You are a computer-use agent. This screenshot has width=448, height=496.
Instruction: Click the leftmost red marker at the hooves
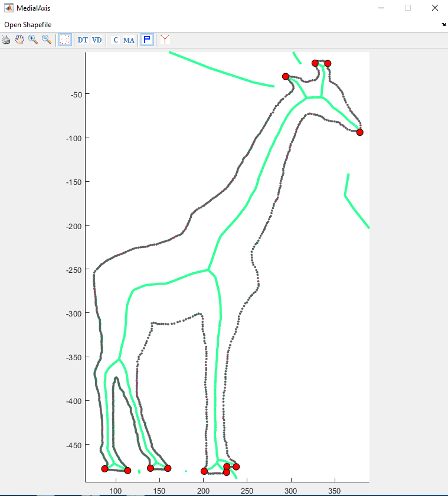pyautogui.click(x=104, y=469)
